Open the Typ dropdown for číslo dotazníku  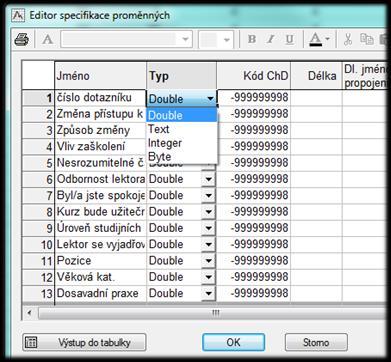tap(210, 99)
